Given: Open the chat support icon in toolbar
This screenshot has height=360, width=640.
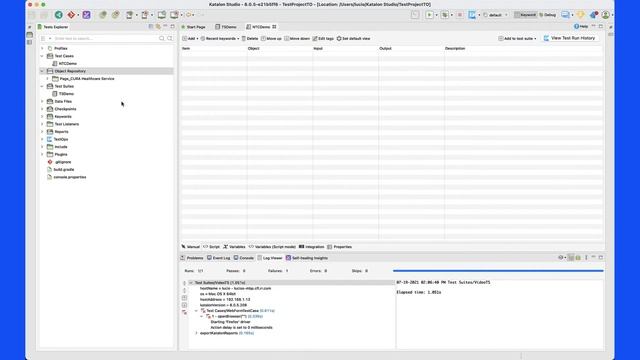Looking at the screenshot, I should click(x=565, y=15).
